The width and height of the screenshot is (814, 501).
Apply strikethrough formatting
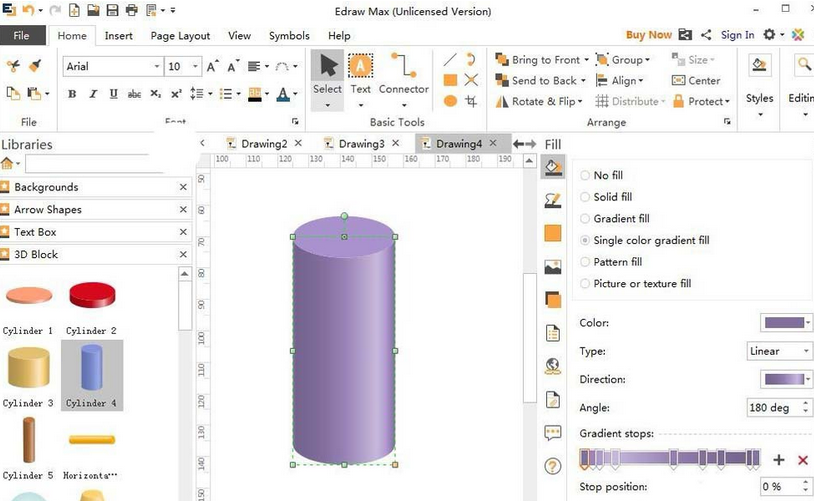point(134,94)
